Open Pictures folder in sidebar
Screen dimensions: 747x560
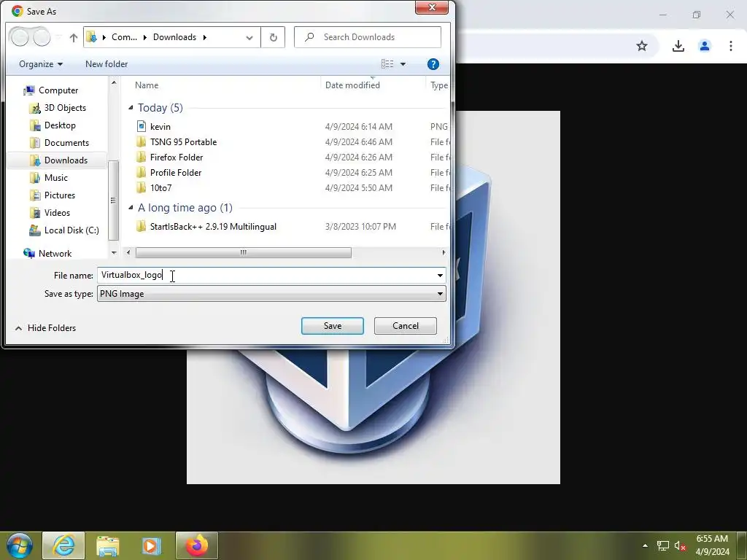pos(60,195)
